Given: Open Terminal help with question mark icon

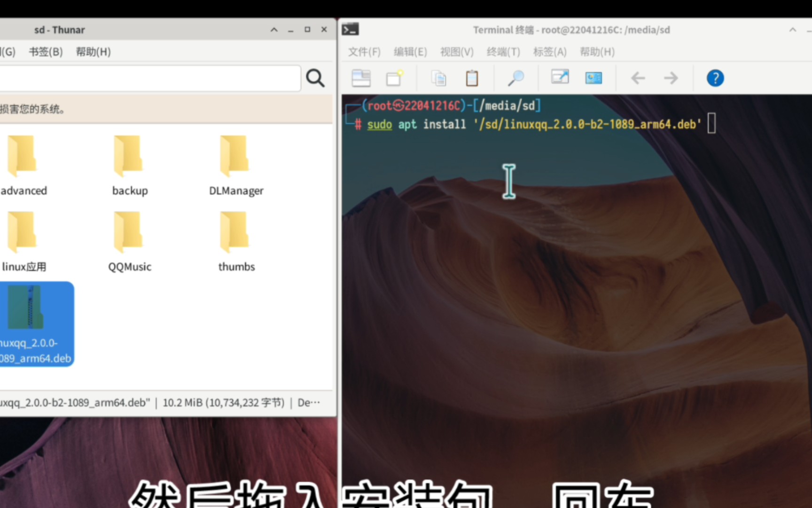Looking at the screenshot, I should [715, 78].
